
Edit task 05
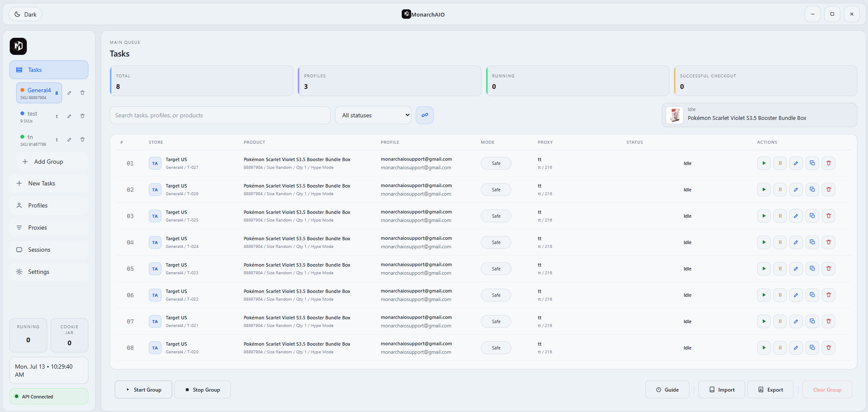(796, 269)
